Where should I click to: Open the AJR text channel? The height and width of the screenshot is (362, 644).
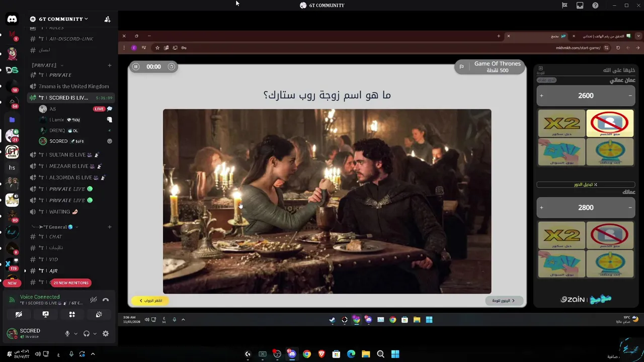pyautogui.click(x=70, y=271)
